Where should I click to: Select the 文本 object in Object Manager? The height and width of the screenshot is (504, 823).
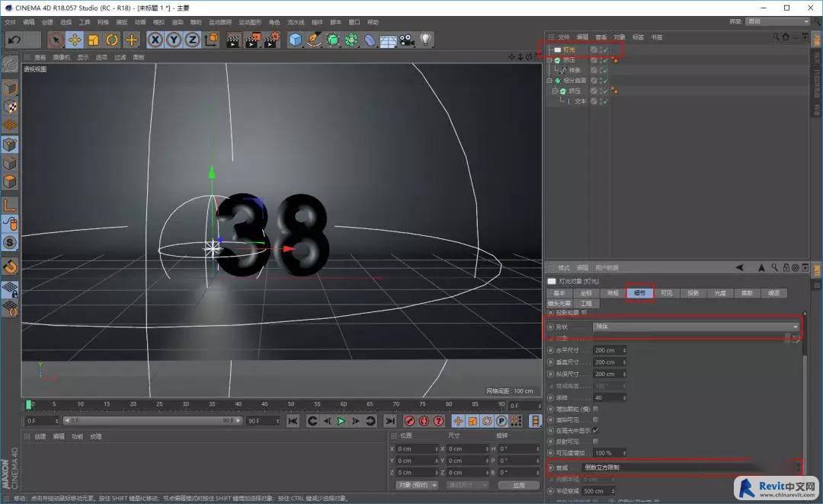580,101
